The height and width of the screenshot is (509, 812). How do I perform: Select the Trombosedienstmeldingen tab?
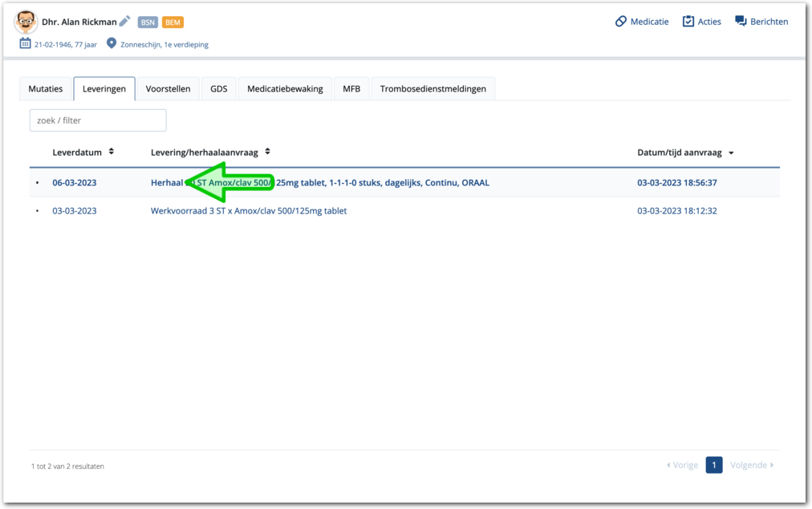point(433,89)
